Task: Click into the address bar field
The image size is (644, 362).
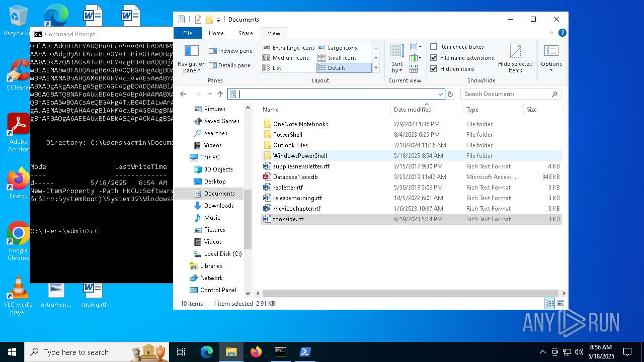Action: coord(336,94)
